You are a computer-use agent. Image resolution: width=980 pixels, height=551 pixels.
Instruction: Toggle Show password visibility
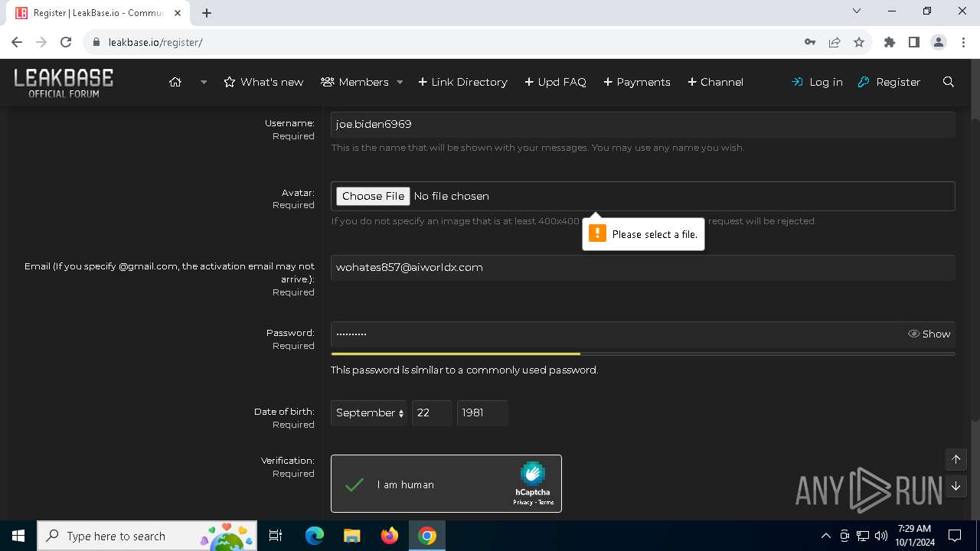click(929, 334)
